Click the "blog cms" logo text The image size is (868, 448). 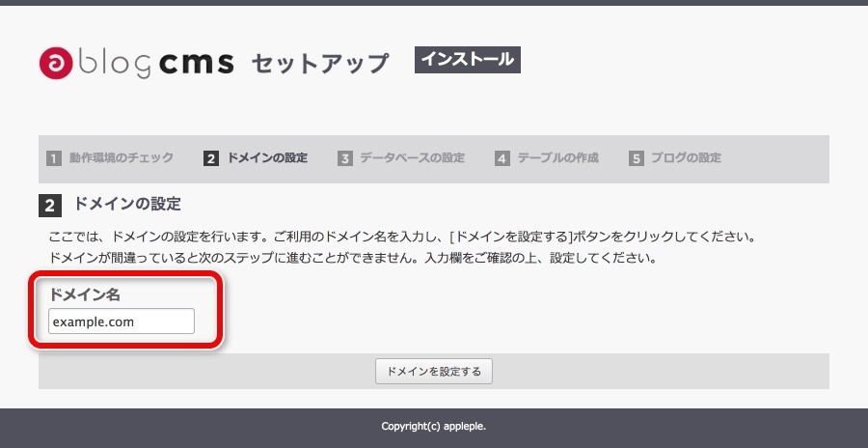point(154,64)
